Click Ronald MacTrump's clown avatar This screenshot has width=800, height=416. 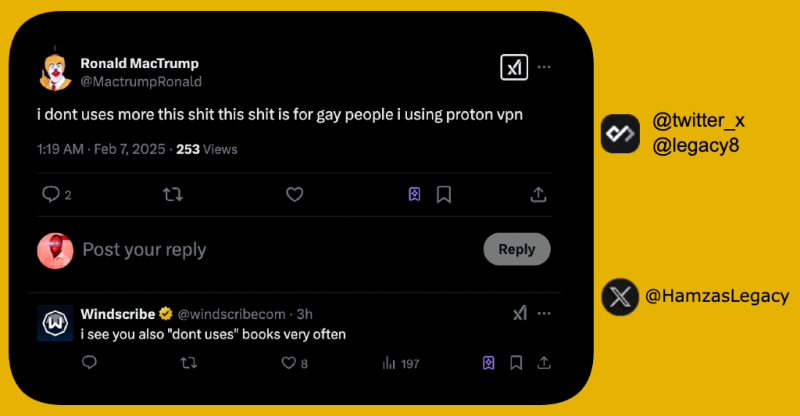coord(56,71)
